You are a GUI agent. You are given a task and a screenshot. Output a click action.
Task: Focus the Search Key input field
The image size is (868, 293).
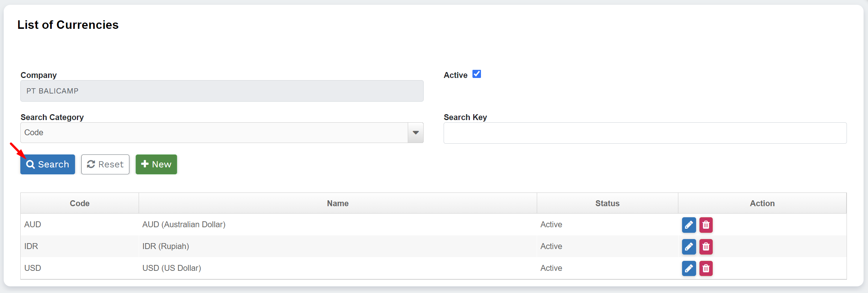pyautogui.click(x=645, y=133)
